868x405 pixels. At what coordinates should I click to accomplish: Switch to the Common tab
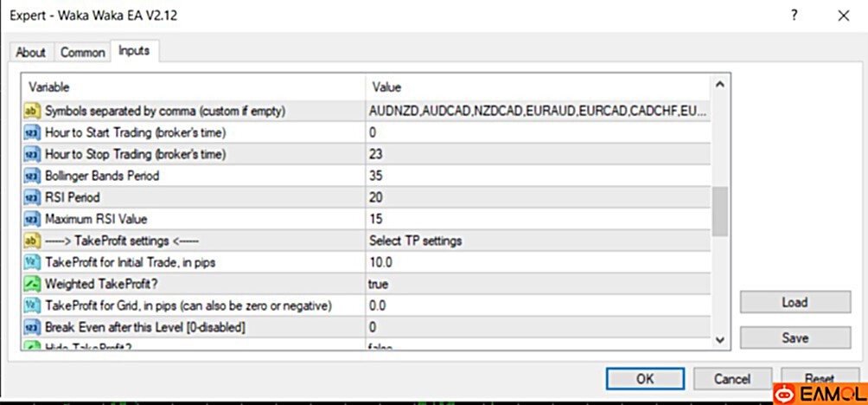(x=82, y=53)
